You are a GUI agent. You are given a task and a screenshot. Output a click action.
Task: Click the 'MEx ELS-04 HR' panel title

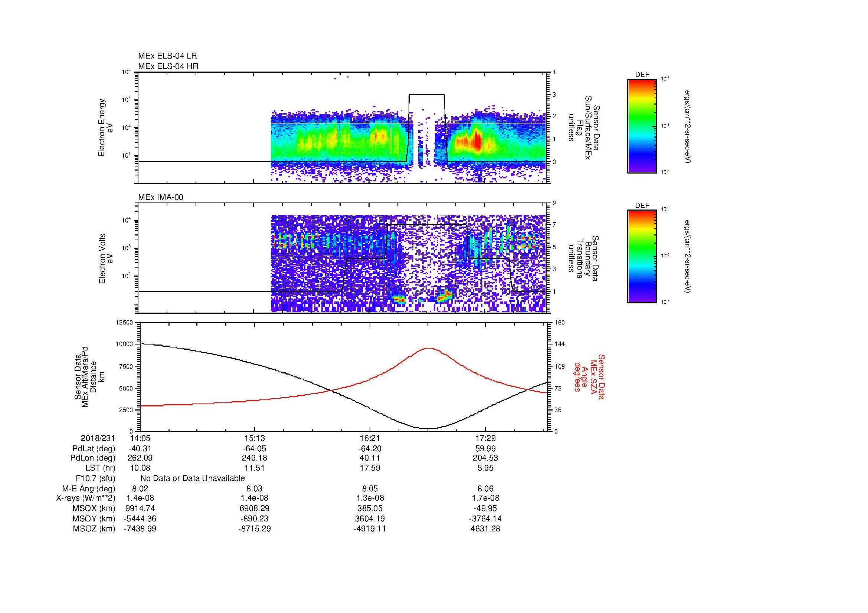168,66
